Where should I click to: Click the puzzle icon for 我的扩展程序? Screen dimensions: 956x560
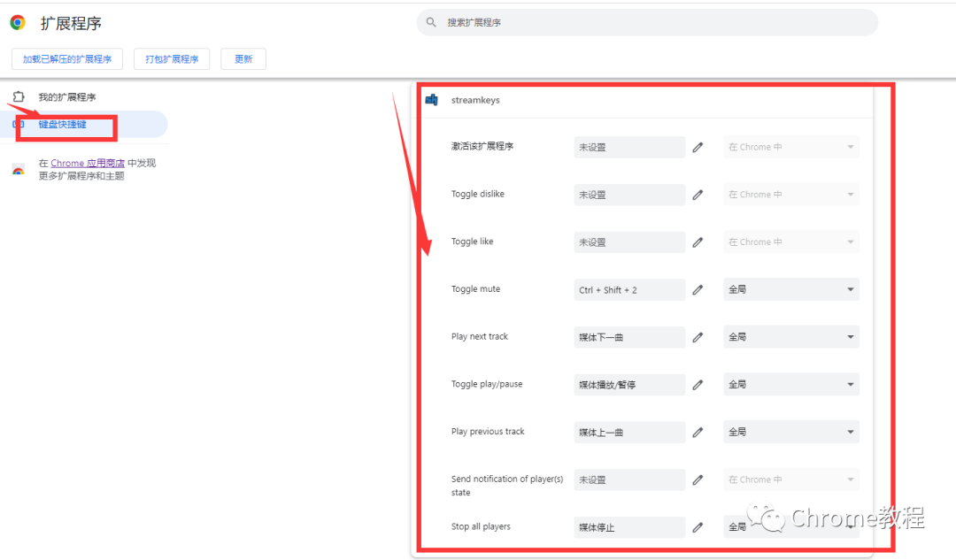point(19,97)
